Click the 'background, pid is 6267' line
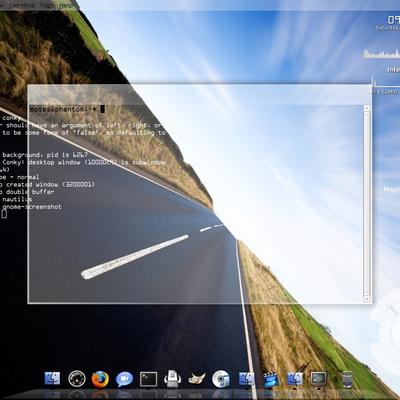400x400 pixels. click(x=45, y=155)
